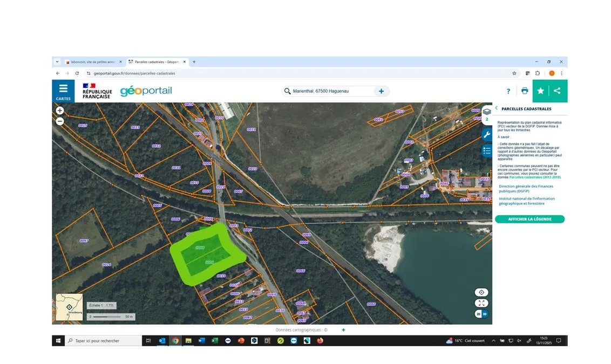Open the Parcelles cadastrales (2013-2018) link
Screen dimensions: 611x364
534,177
